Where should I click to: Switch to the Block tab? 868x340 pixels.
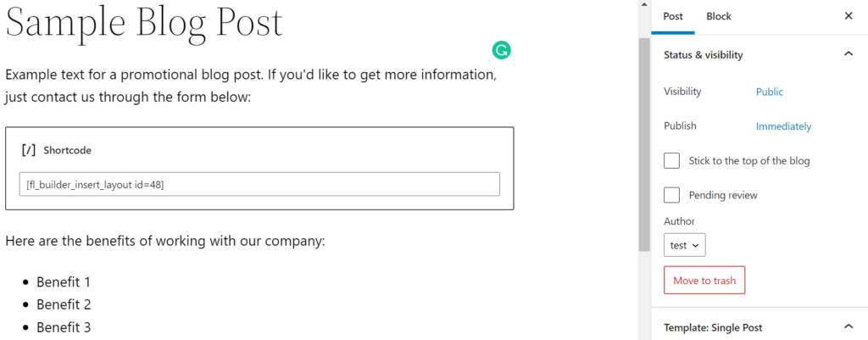(x=719, y=16)
